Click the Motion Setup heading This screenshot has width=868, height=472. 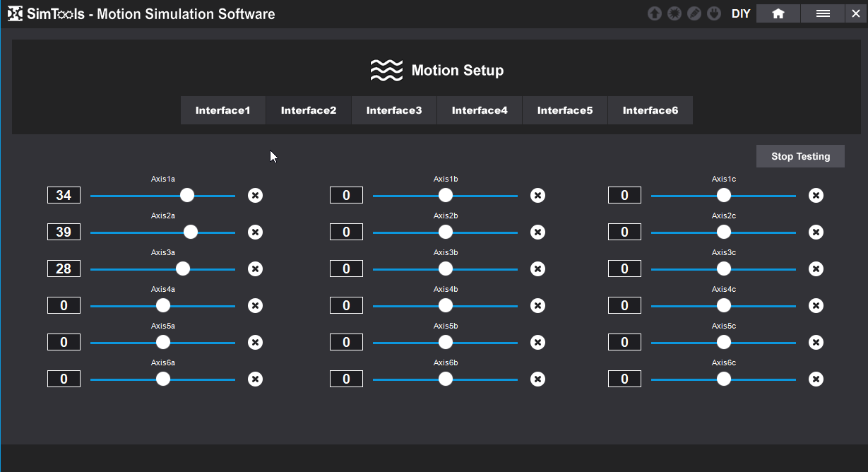[458, 71]
